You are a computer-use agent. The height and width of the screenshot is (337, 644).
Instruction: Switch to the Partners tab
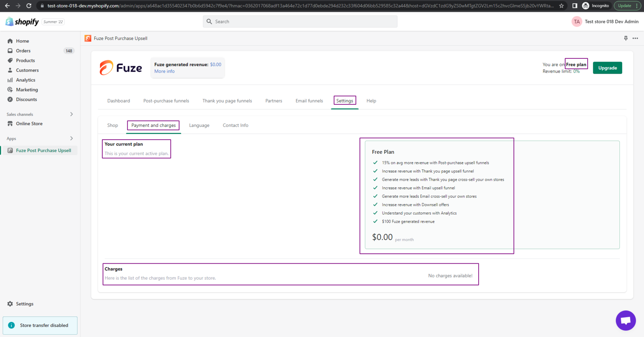pos(274,101)
